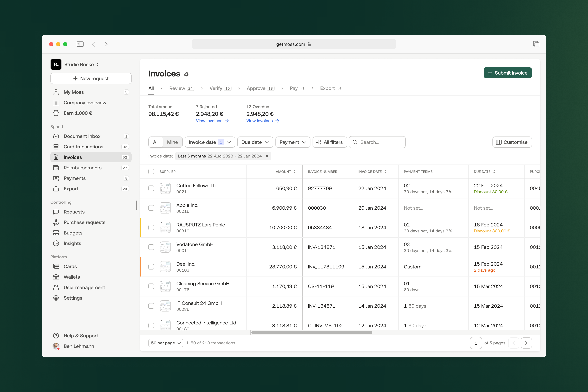Screen dimensions: 588x392
Task: Open Purchase requests in sidebar
Action: click(84, 222)
